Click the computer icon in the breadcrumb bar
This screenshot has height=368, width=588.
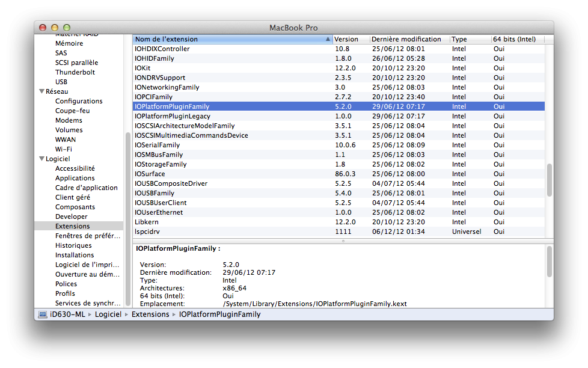pyautogui.click(x=41, y=314)
